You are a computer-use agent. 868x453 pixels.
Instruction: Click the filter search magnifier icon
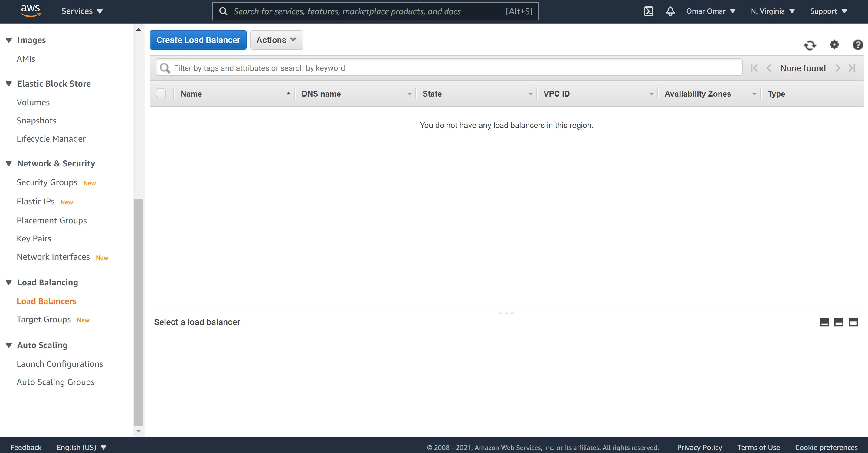tap(165, 68)
